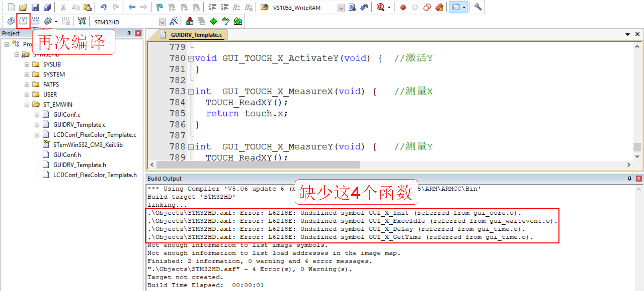Expand the FATFS group

[x=27, y=85]
